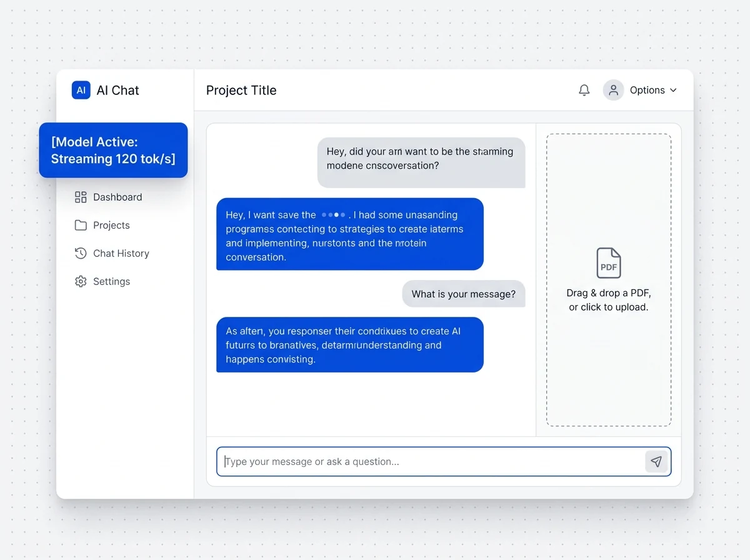Expand the Options dropdown chevron
Image resolution: width=750 pixels, height=560 pixels.
coord(673,90)
